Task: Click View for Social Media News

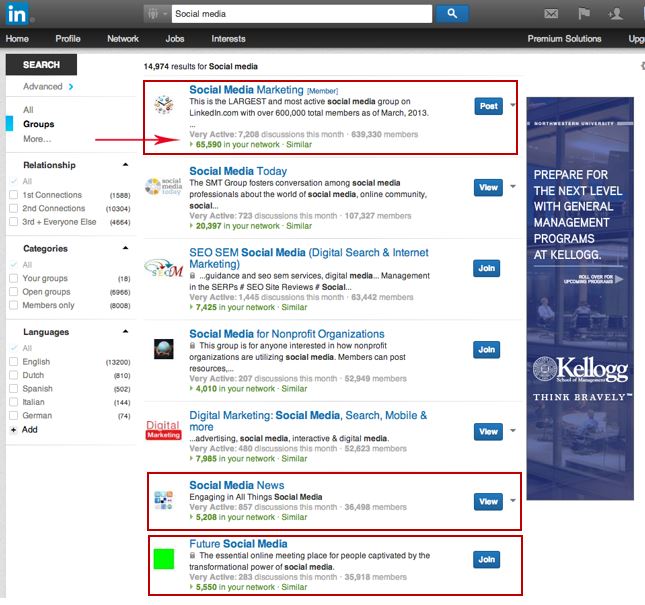Action: coord(488,502)
